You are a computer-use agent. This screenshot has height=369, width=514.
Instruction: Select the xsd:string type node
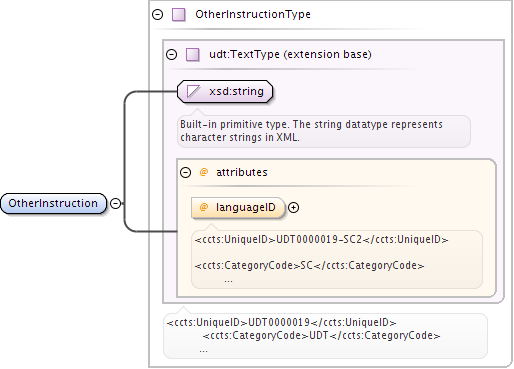click(225, 91)
